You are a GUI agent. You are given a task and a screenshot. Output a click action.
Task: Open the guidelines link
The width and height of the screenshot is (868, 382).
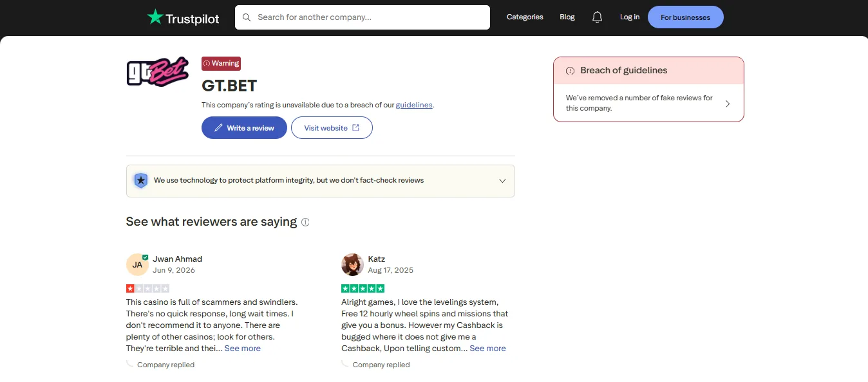414,105
